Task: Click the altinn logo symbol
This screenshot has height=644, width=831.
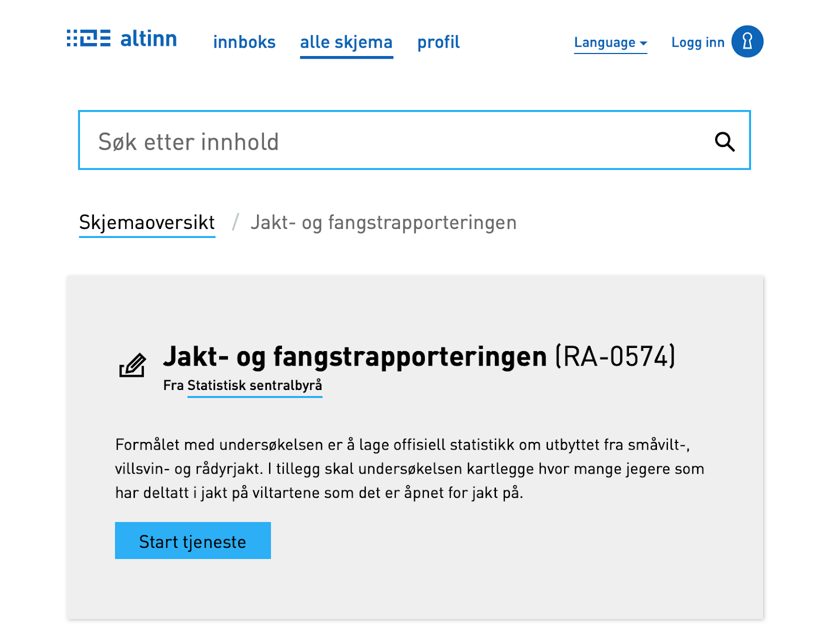Action: point(89,38)
